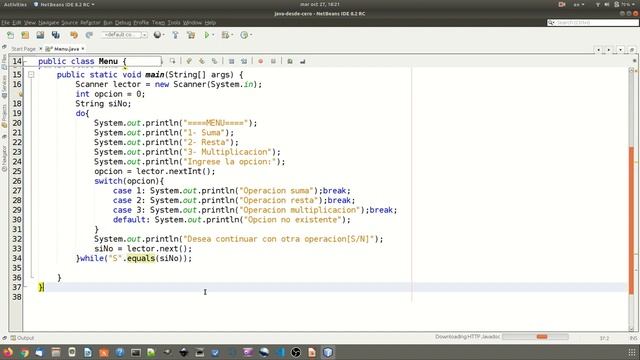Click the New File toolbar icon

point(10,36)
